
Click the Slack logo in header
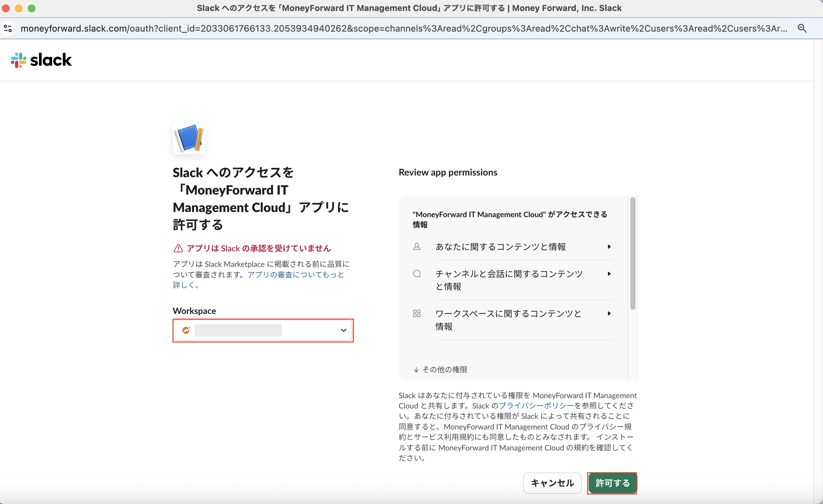tap(41, 60)
